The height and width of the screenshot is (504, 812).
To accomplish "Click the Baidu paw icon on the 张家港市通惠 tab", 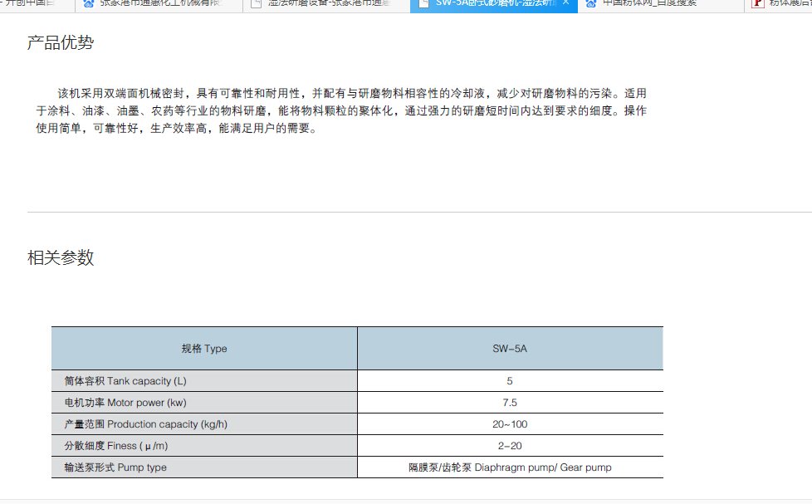I will pos(90,3).
